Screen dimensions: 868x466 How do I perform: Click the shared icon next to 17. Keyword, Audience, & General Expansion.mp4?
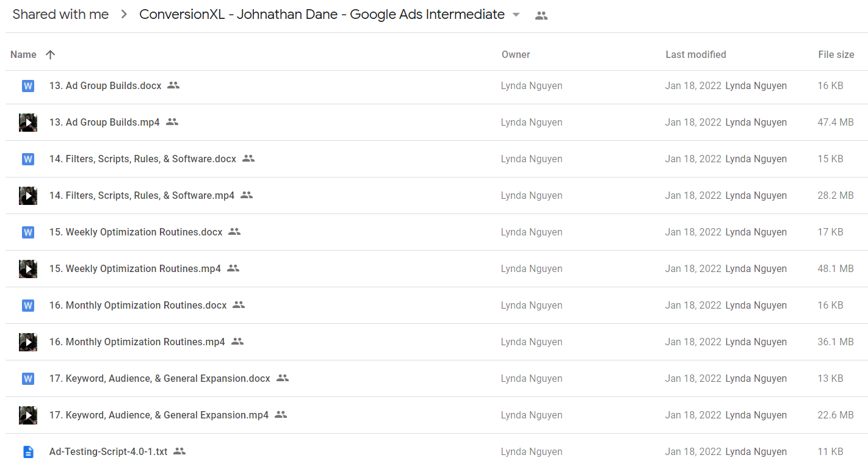pos(281,415)
